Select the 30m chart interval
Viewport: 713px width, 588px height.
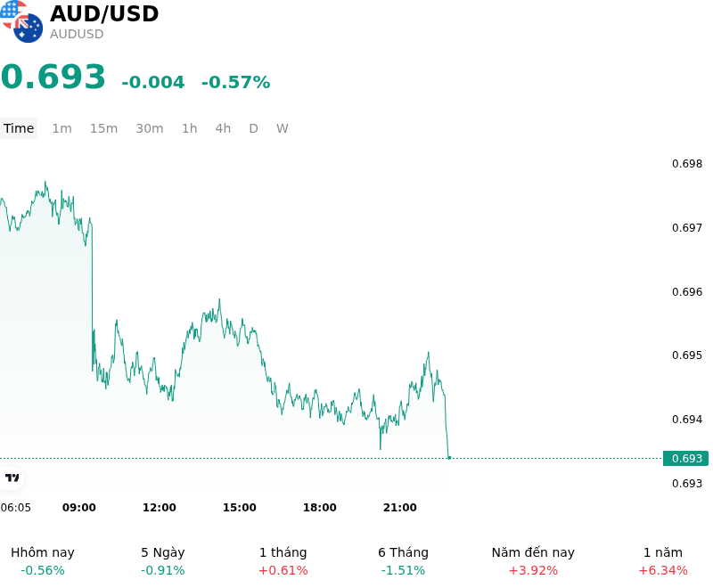[x=150, y=128]
